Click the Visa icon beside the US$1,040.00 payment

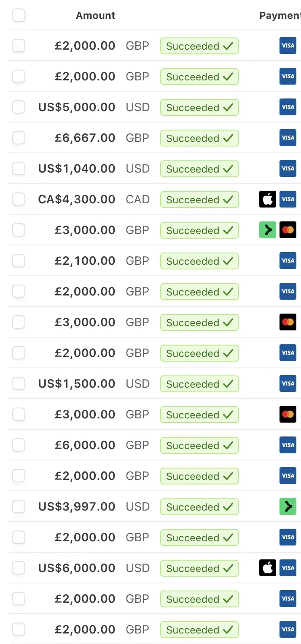pyautogui.click(x=288, y=168)
